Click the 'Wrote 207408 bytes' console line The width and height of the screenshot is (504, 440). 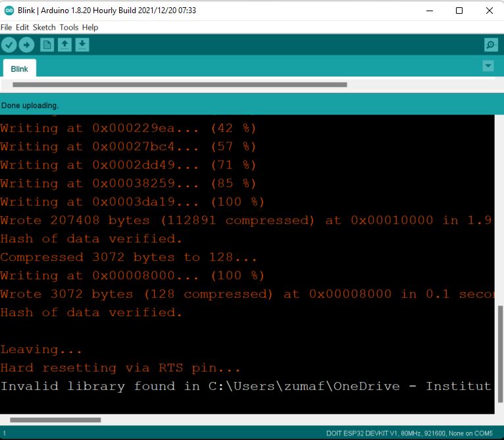tap(246, 221)
